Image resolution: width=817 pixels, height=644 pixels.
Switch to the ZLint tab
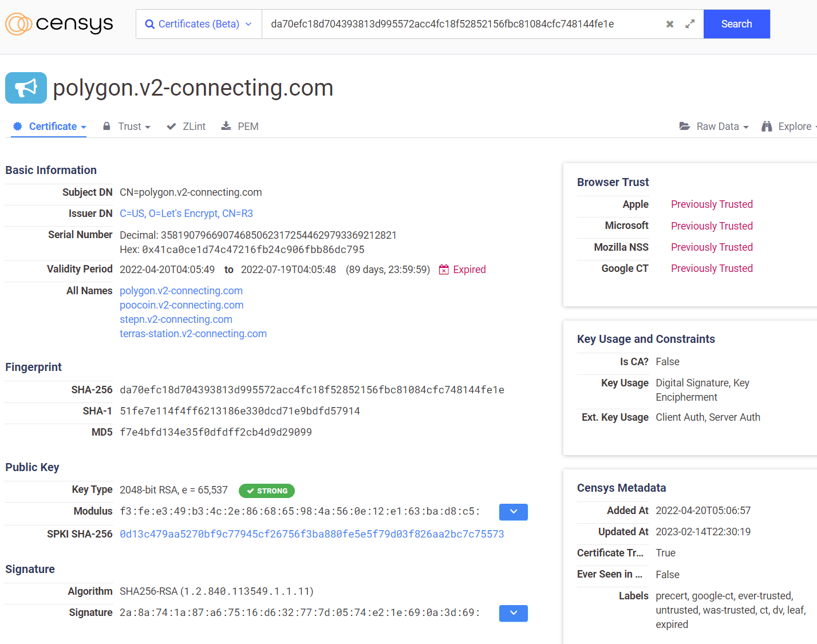[x=186, y=127]
